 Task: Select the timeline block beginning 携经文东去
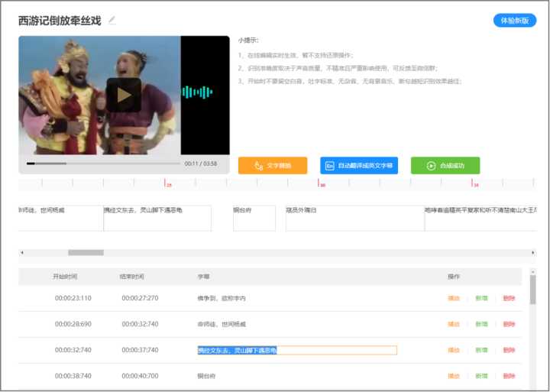157,219
